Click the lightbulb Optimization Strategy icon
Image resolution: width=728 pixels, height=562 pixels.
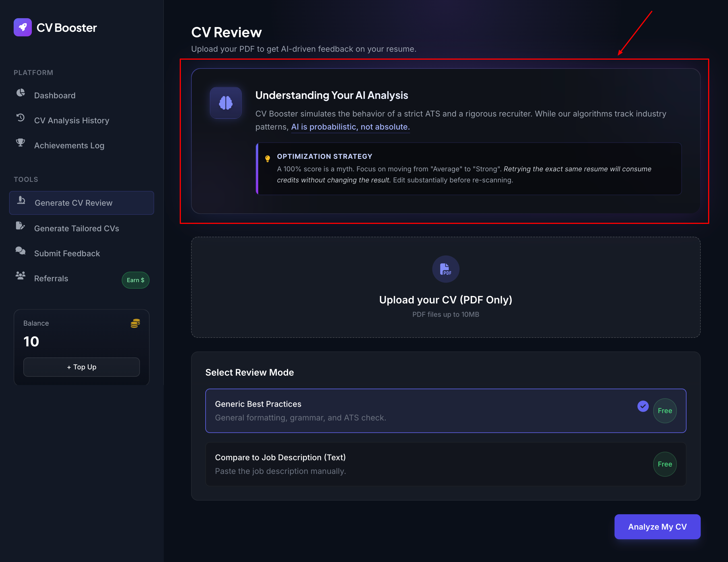tap(267, 159)
